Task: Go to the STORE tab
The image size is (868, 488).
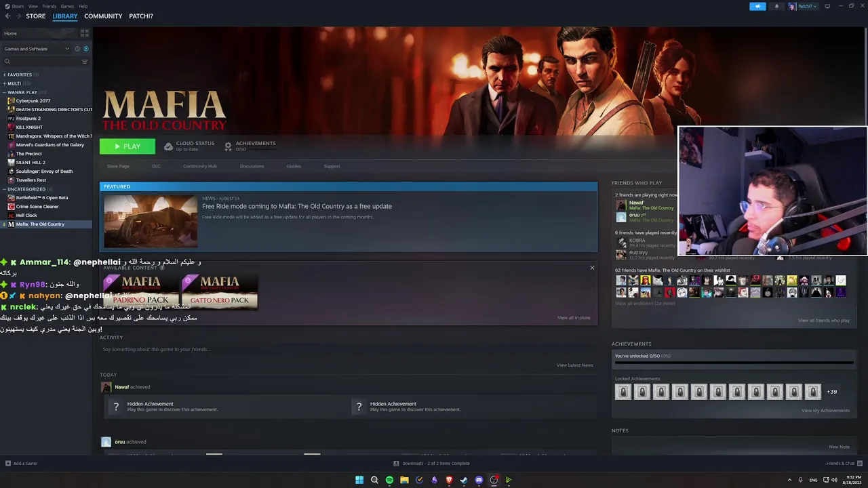Action: click(x=36, y=16)
